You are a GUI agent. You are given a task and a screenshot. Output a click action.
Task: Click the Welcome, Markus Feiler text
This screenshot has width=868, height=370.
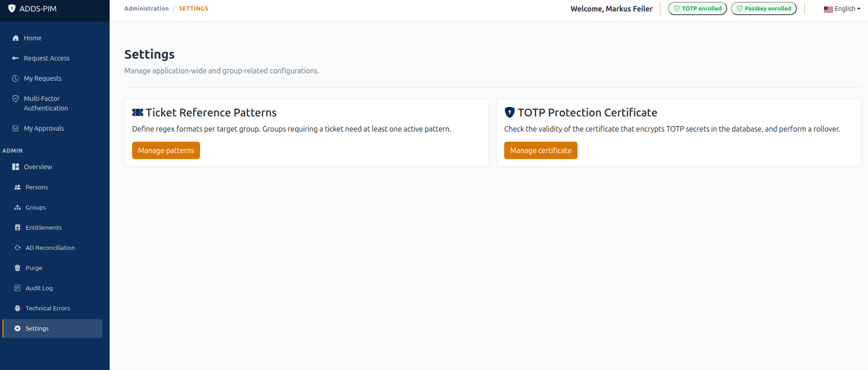tap(612, 9)
